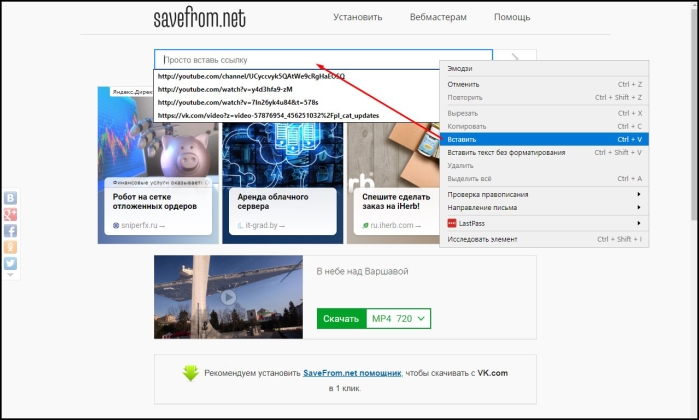Open SaveFrom.net помощник link
The width and height of the screenshot is (699, 420).
coord(352,373)
